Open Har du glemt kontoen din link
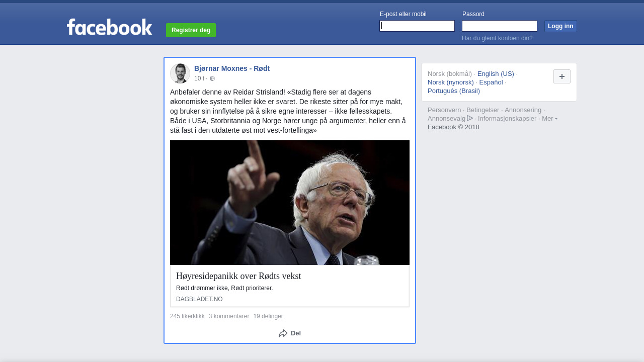Viewport: 644px width, 362px height. (497, 38)
